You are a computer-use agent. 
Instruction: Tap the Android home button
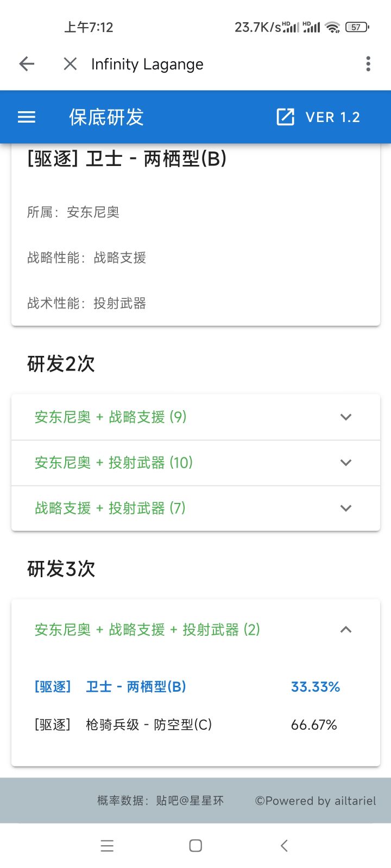pos(195,846)
